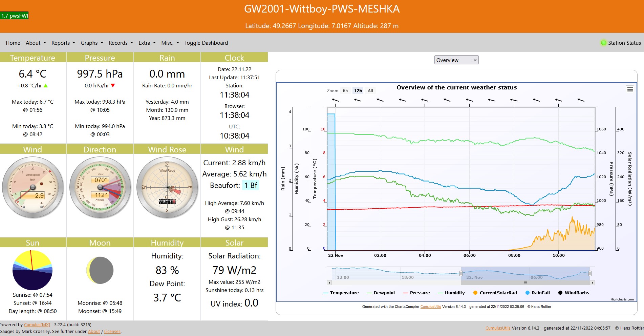The height and width of the screenshot is (336, 644).
Task: Toggle the Temperature series in chart legend
Action: click(341, 293)
